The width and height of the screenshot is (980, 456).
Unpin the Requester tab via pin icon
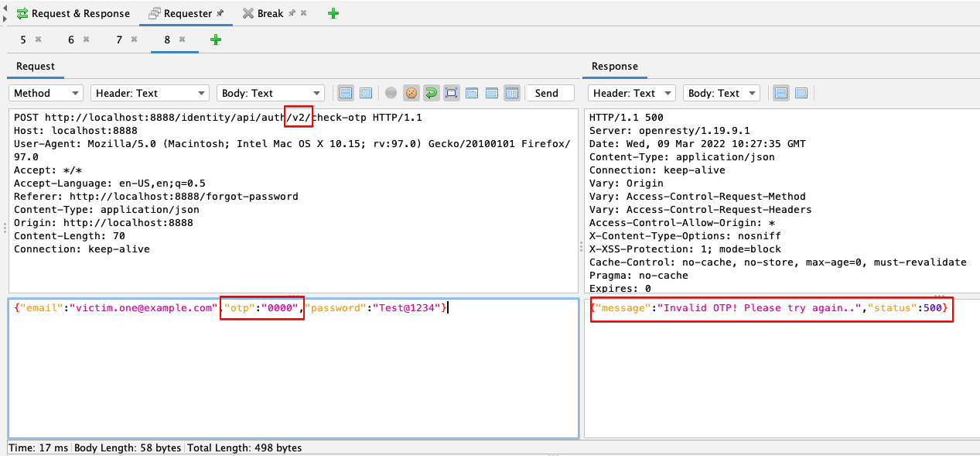220,13
